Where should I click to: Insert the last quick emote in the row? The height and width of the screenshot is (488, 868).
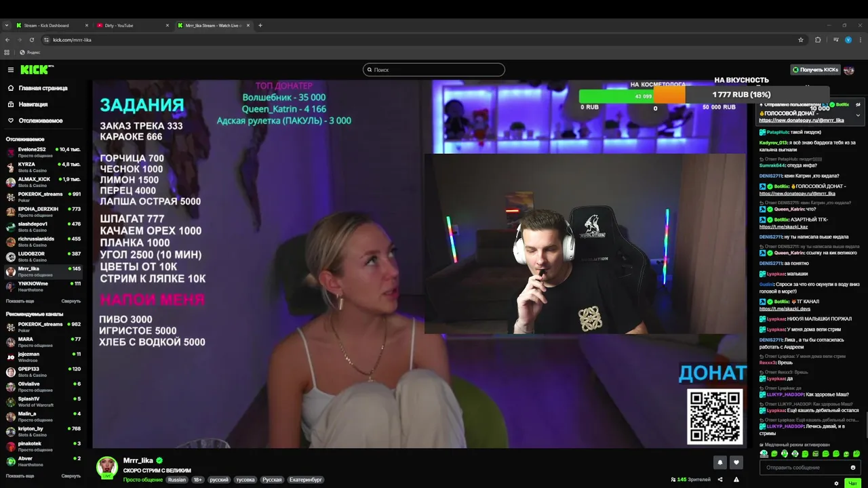(856, 453)
